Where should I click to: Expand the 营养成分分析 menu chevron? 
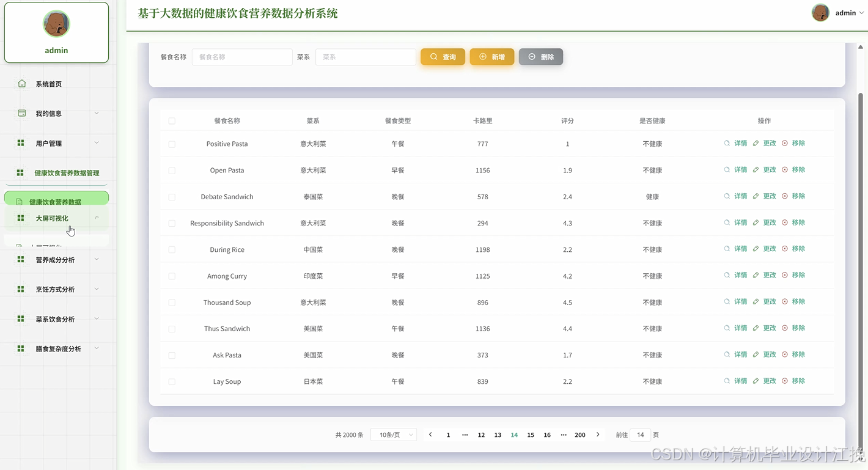click(x=97, y=260)
